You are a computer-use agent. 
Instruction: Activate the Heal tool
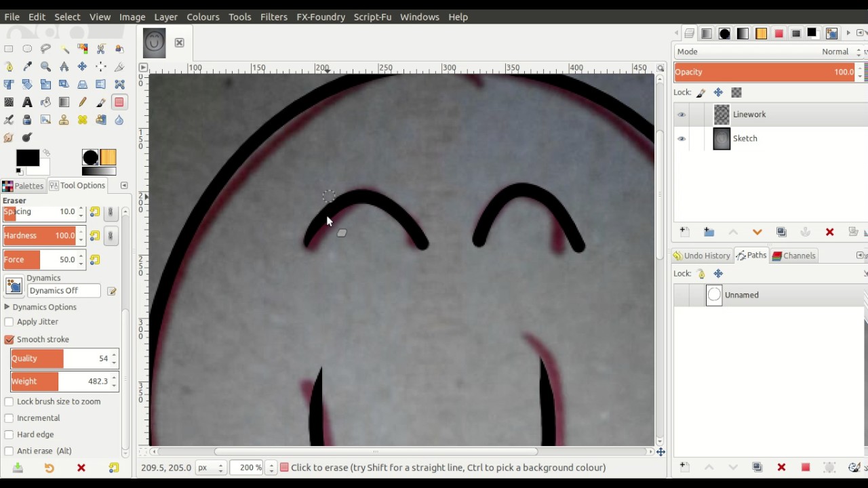coord(83,120)
